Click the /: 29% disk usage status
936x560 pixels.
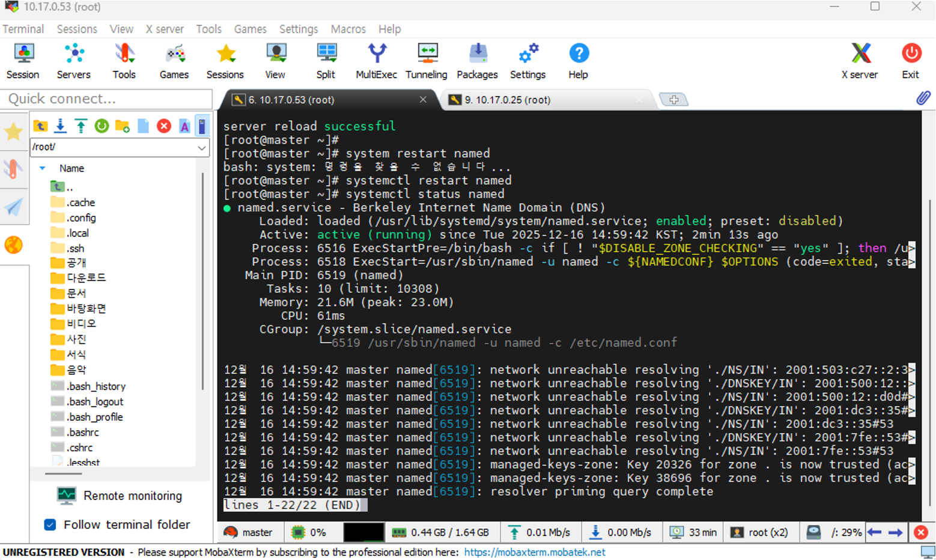834,532
